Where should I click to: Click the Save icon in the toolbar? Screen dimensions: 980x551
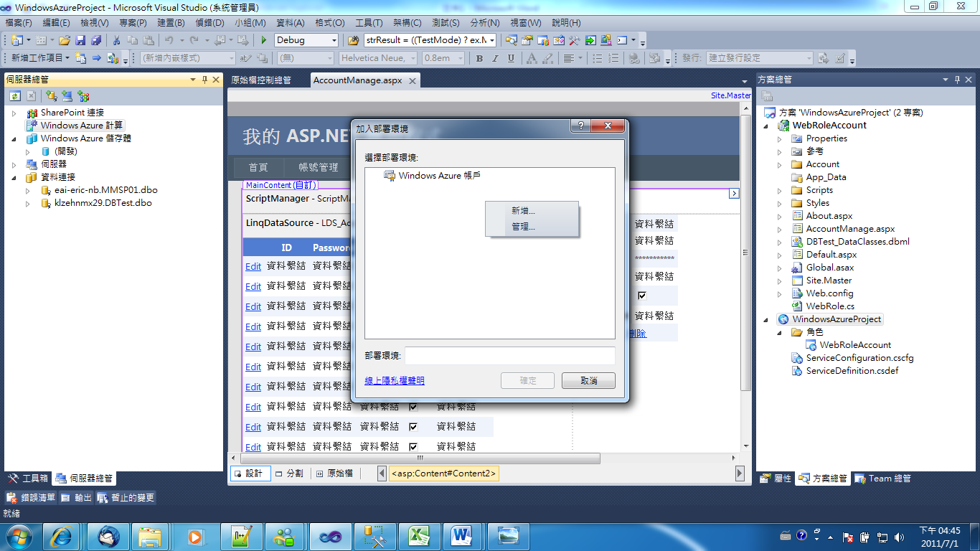point(80,40)
